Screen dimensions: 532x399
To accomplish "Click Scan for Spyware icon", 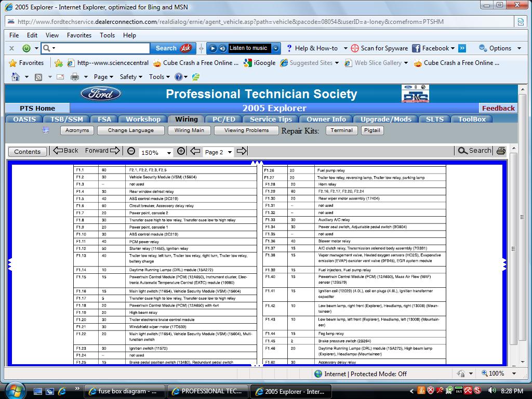I will (x=354, y=48).
